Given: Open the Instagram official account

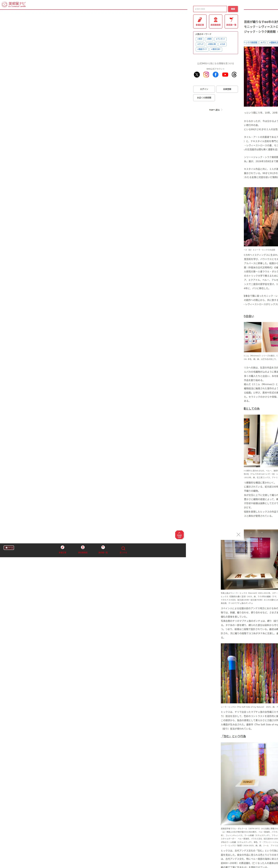Looking at the screenshot, I should tap(206, 75).
